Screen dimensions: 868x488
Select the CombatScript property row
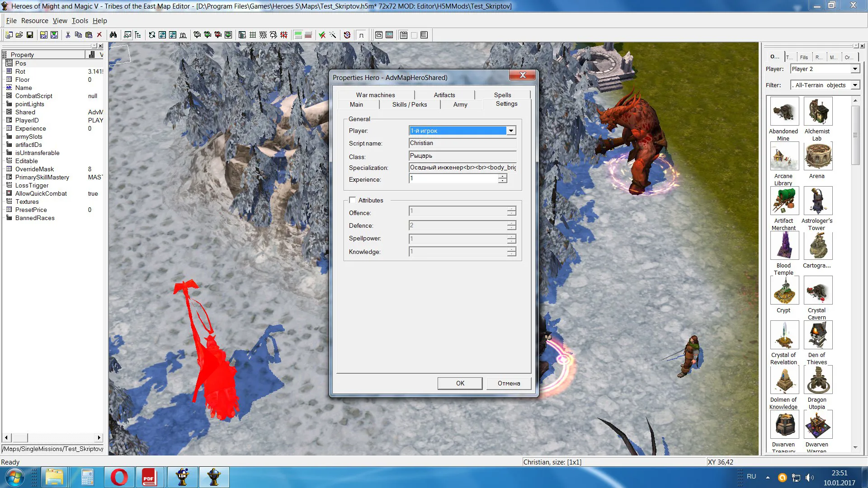point(54,96)
